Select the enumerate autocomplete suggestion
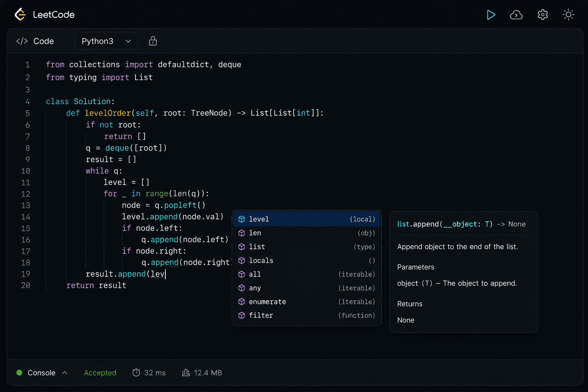The height and width of the screenshot is (392, 588). (x=307, y=302)
